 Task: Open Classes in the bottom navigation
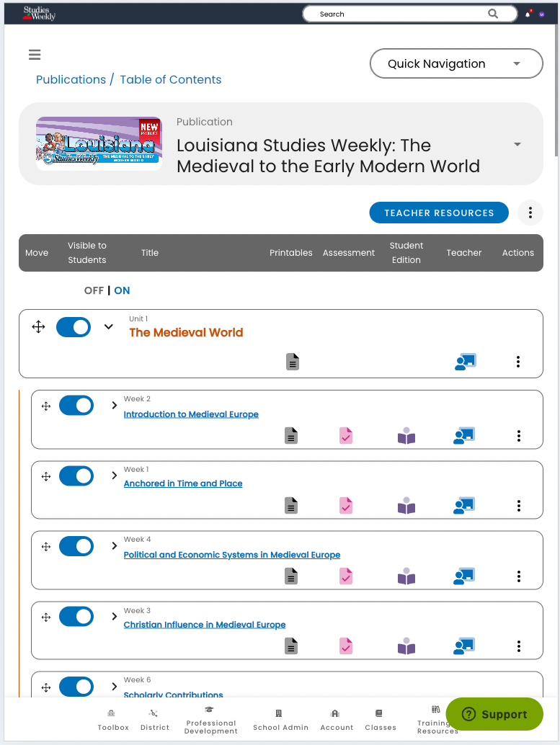[x=381, y=720]
